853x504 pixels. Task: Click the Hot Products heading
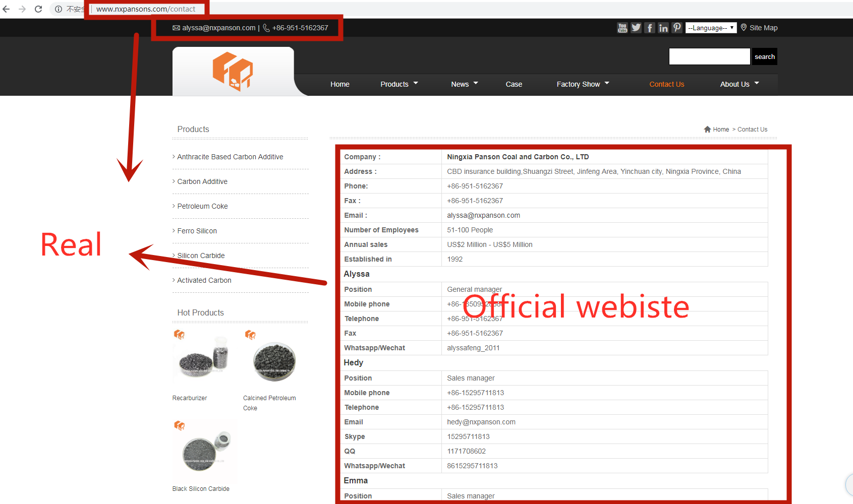(x=200, y=312)
